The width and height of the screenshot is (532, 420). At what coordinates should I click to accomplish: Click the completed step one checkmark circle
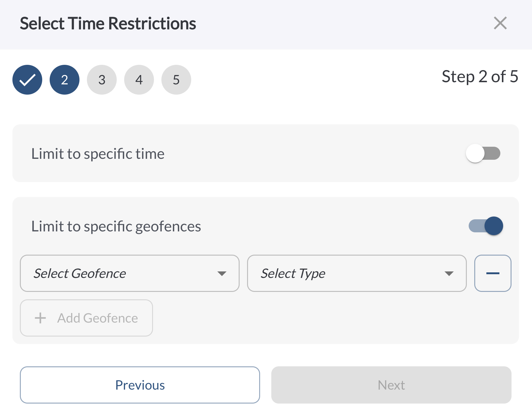pos(27,80)
